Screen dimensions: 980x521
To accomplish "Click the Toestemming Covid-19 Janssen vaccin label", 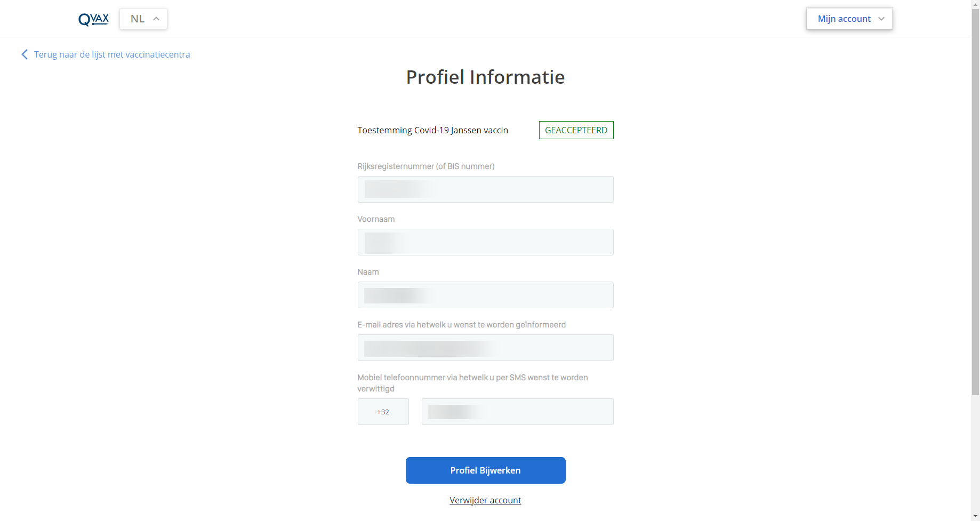I will click(x=432, y=130).
